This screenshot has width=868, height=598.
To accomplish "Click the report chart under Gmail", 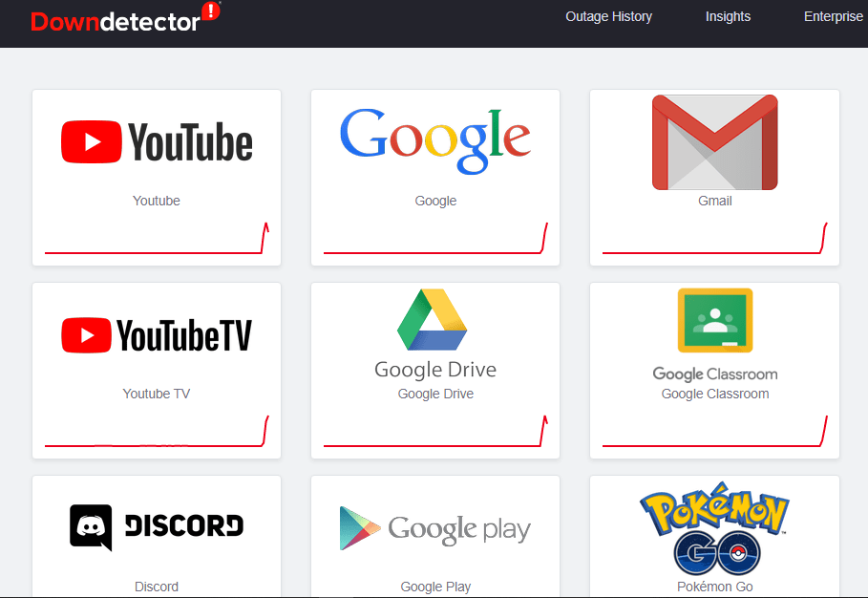I will click(x=713, y=246).
